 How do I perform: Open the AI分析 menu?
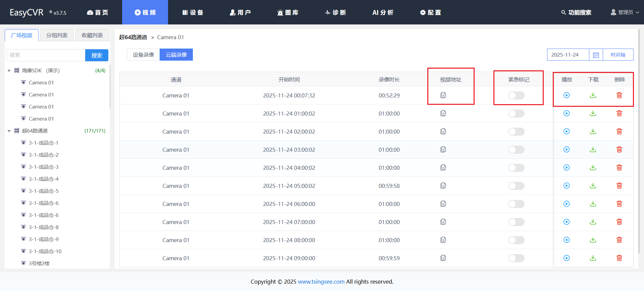(383, 12)
